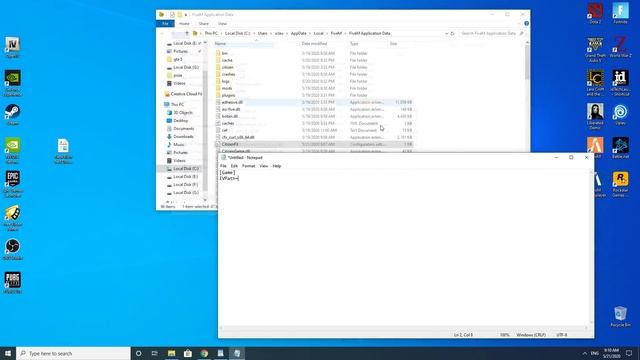The width and height of the screenshot is (640, 360).
Task: Click the Local breadcrumb in address bar
Action: [318, 33]
